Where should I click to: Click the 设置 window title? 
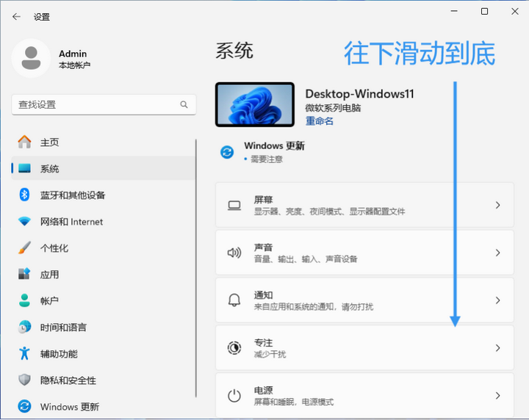click(x=41, y=17)
